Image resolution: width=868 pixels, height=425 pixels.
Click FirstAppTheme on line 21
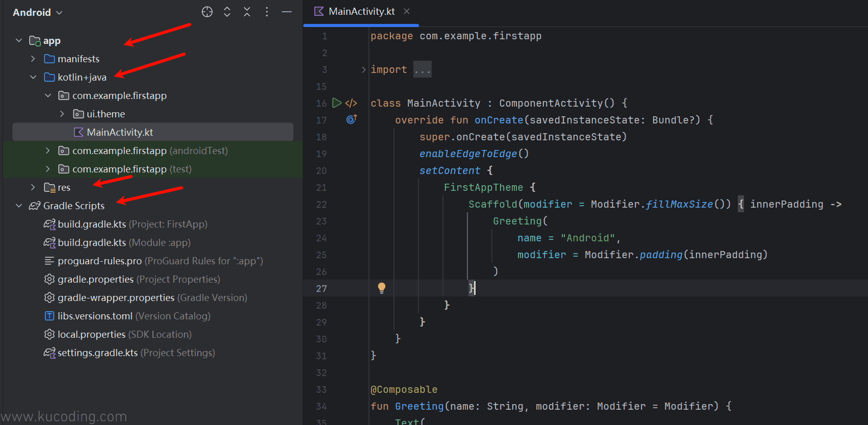(x=483, y=187)
